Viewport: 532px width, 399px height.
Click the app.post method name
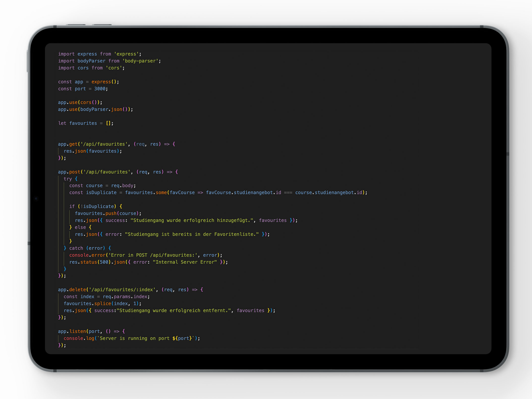pyautogui.click(x=74, y=172)
